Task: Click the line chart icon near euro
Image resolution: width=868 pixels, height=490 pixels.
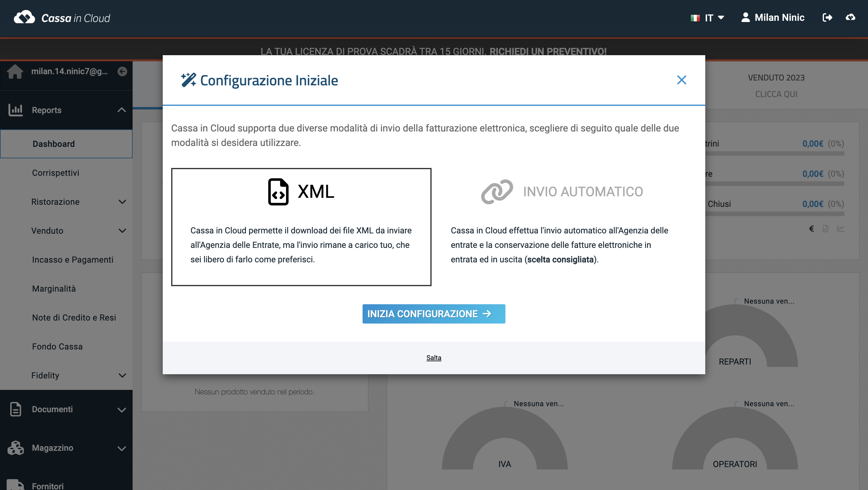Action: (840, 229)
